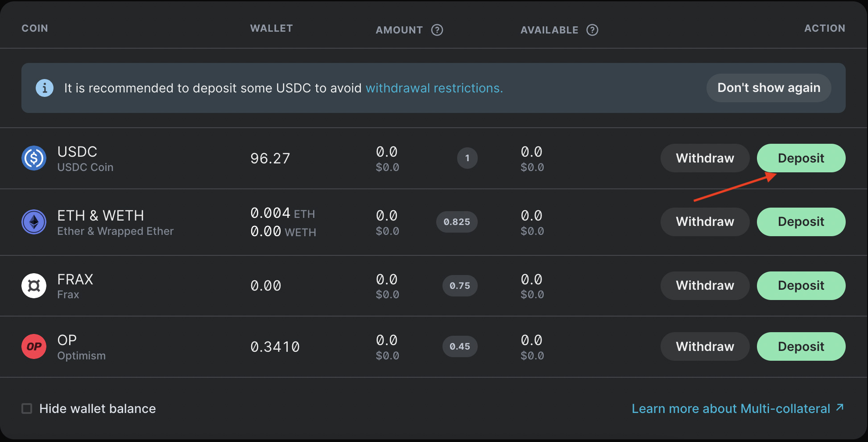Click the WALLET column header

point(272,28)
